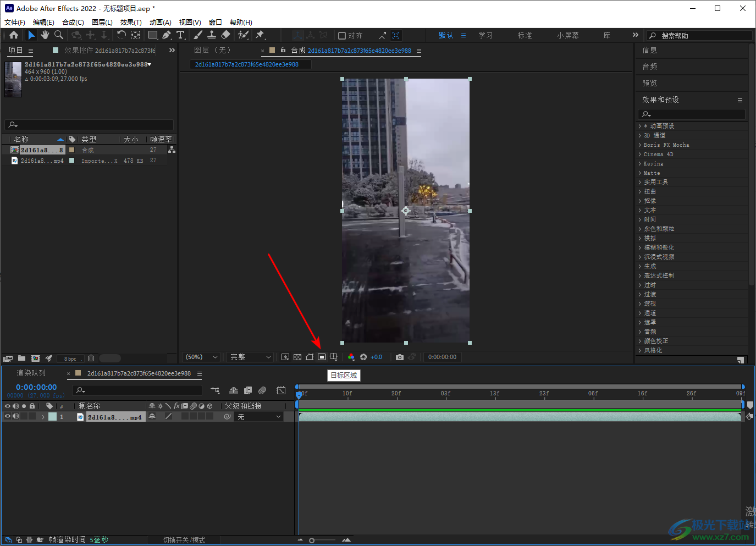Viewport: 756px width, 546px height.
Task: Select the Brush tool
Action: pyautogui.click(x=198, y=35)
